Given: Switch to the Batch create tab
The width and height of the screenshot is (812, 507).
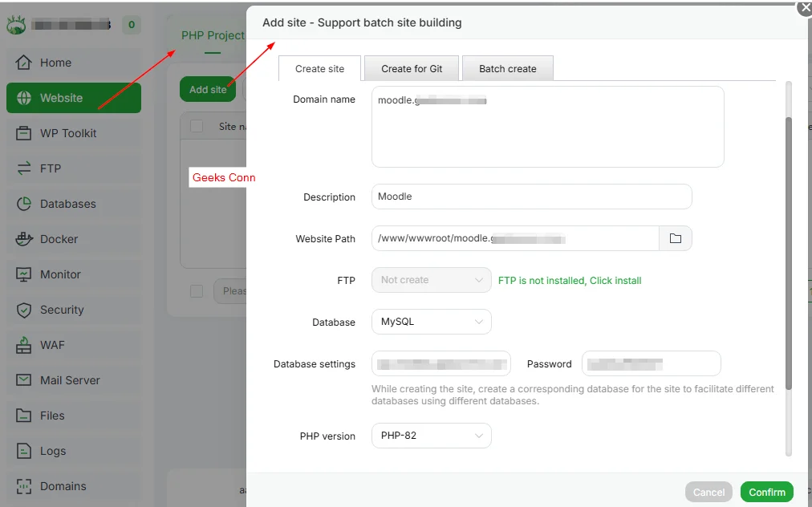Looking at the screenshot, I should tap(508, 68).
